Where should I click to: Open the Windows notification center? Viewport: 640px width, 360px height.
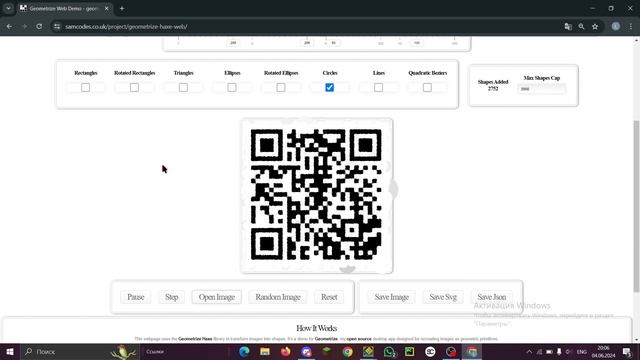pyautogui.click(x=627, y=351)
